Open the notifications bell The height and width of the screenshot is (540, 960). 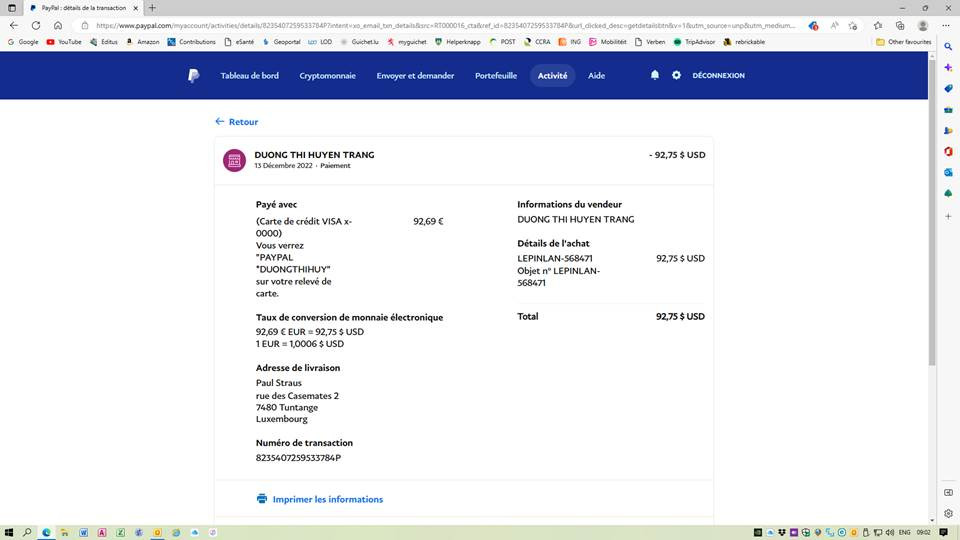pyautogui.click(x=654, y=75)
